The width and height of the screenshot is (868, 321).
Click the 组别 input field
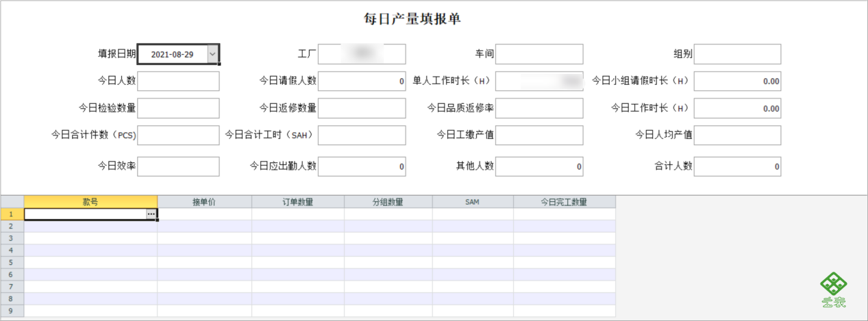(x=737, y=54)
